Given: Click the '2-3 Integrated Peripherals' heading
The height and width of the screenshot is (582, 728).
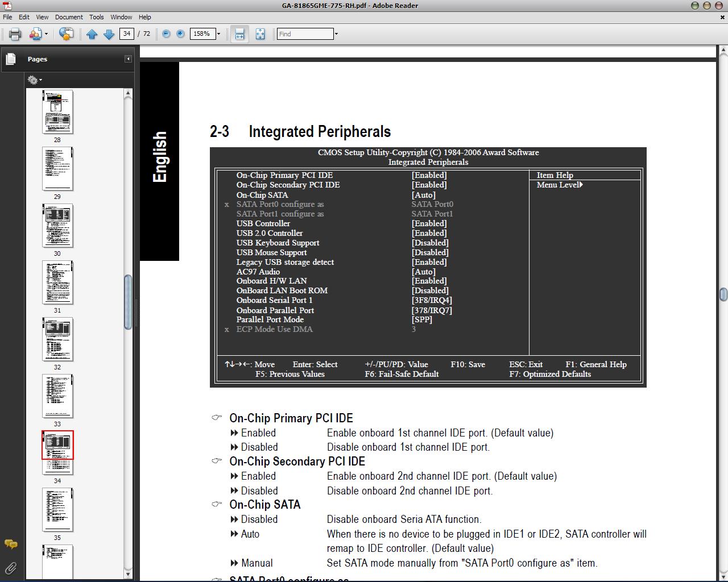Looking at the screenshot, I should point(300,131).
